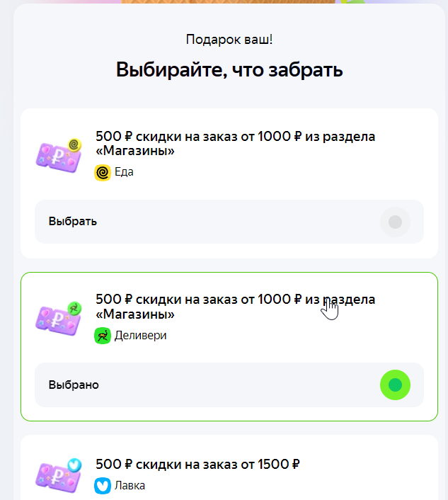Screen dimensions: 448x500
Task: Click the Лавка blue heart logo
Action: [103, 486]
